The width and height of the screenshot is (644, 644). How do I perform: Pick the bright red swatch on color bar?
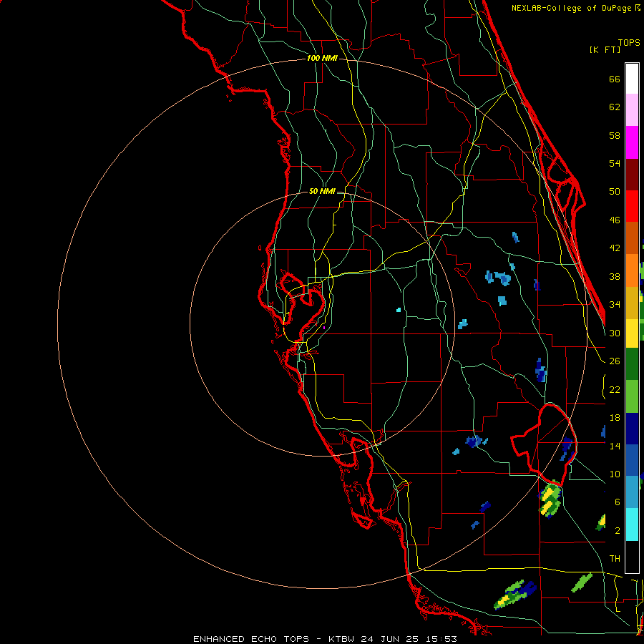tap(632, 206)
